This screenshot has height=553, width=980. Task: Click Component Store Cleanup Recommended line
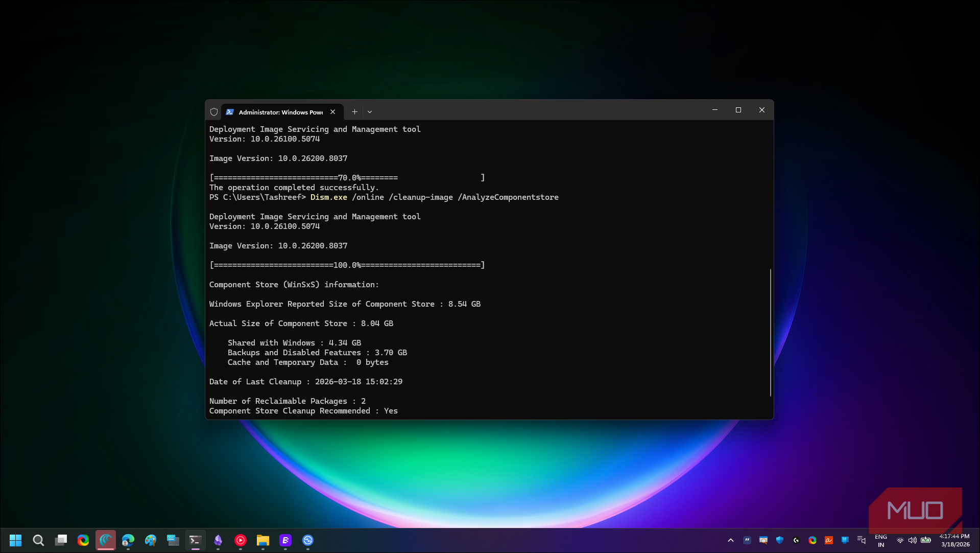coord(303,411)
